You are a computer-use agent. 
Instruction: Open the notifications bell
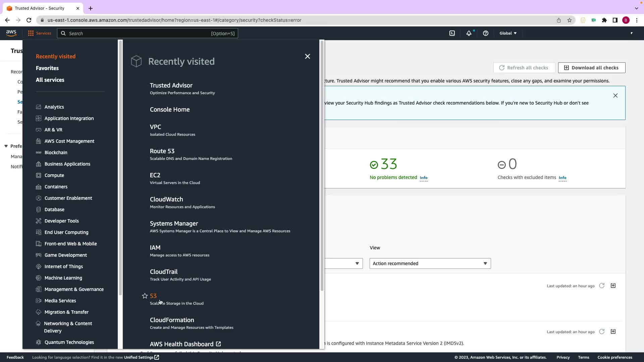[x=469, y=33]
